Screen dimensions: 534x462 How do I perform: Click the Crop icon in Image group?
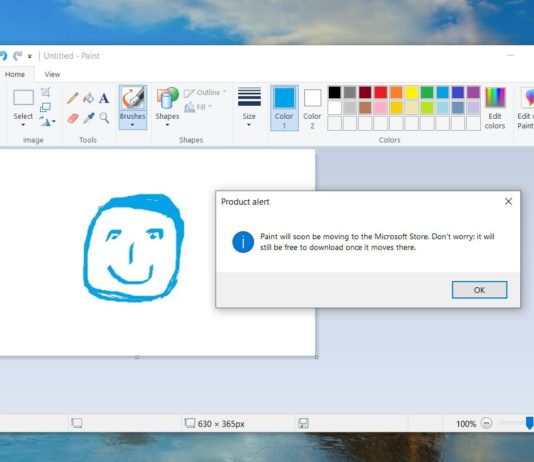[x=46, y=92]
